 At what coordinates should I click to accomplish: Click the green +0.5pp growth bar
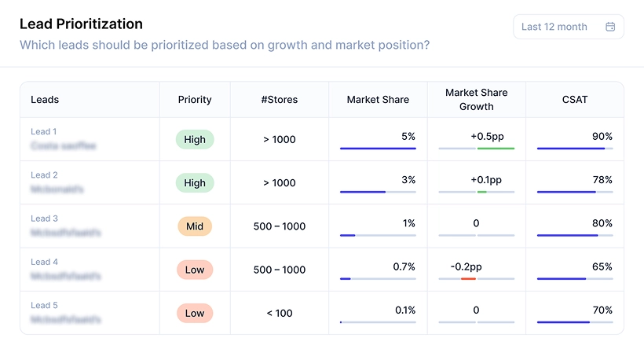(496, 148)
